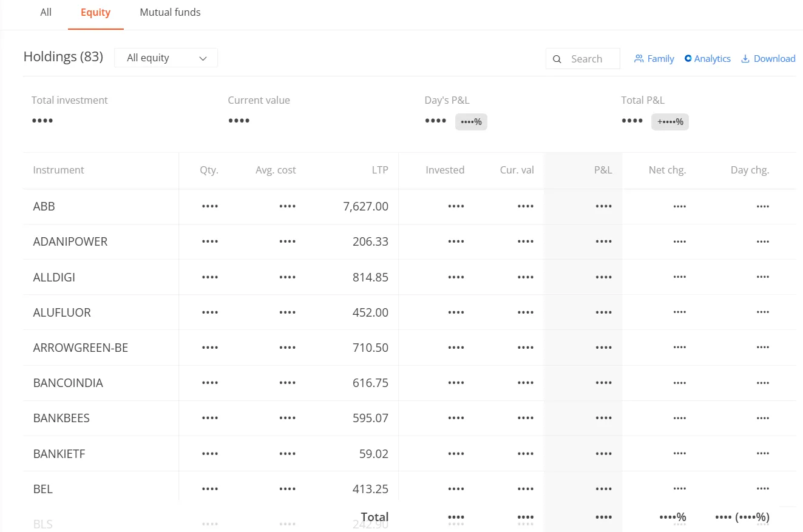
Task: Sort by the Qty. column header
Action: pyautogui.click(x=209, y=170)
